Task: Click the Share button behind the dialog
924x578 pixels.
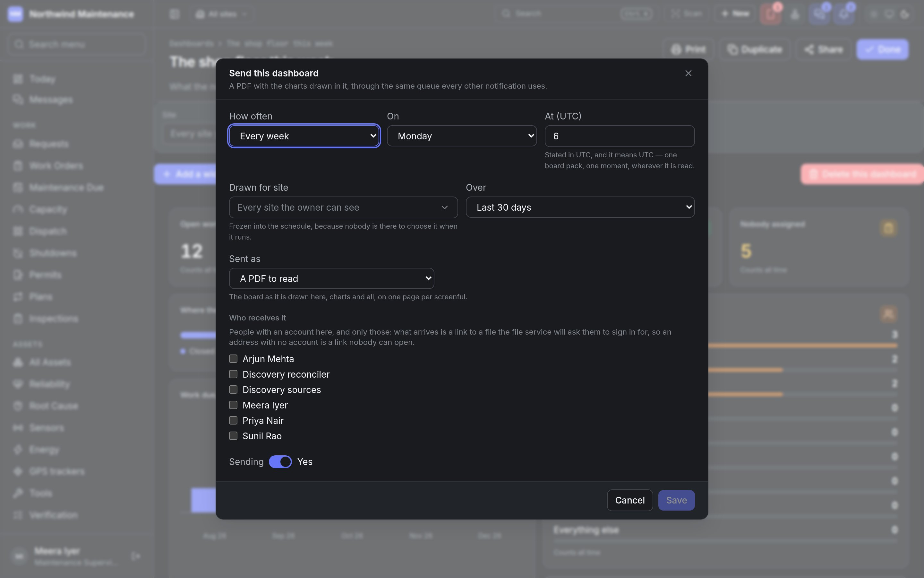Action: (823, 49)
